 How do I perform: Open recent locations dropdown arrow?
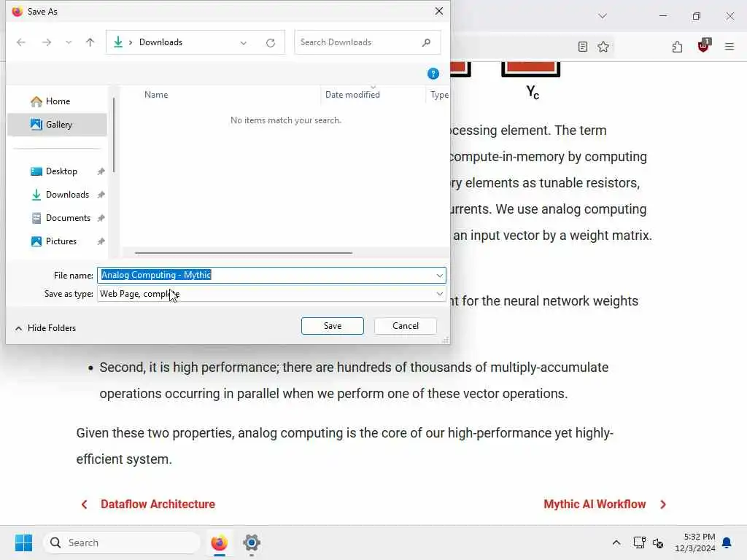pos(69,42)
